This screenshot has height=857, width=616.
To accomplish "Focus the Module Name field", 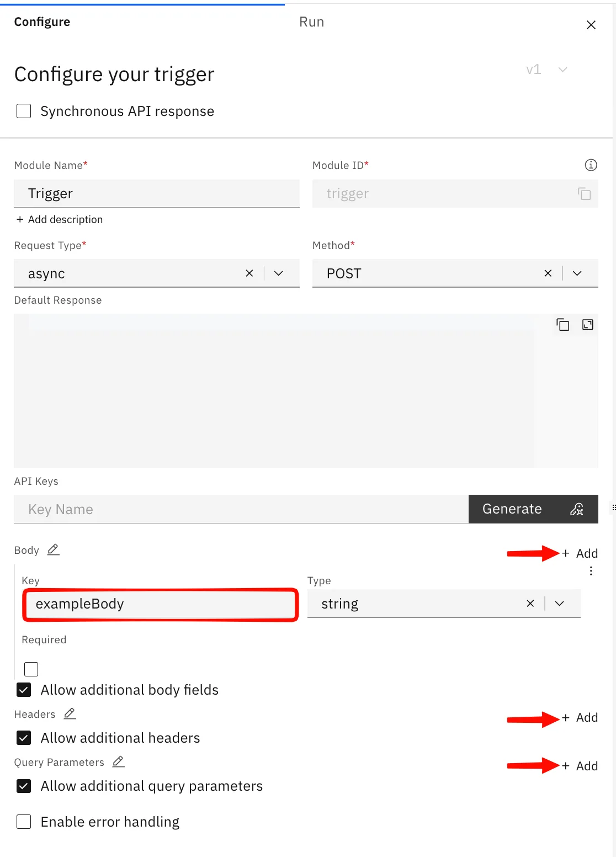I will pos(157,193).
